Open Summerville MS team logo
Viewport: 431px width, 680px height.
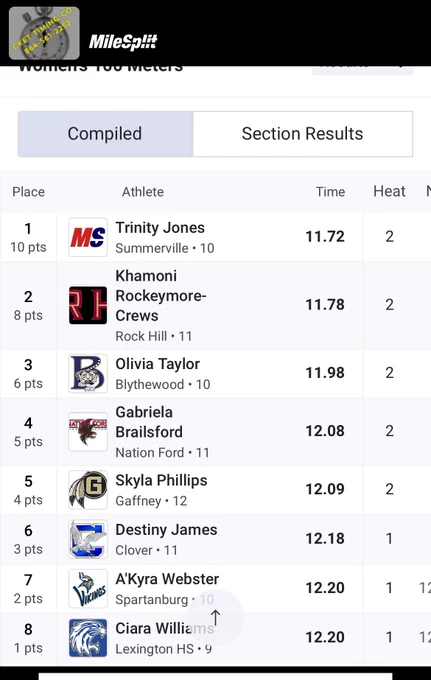[x=88, y=237]
